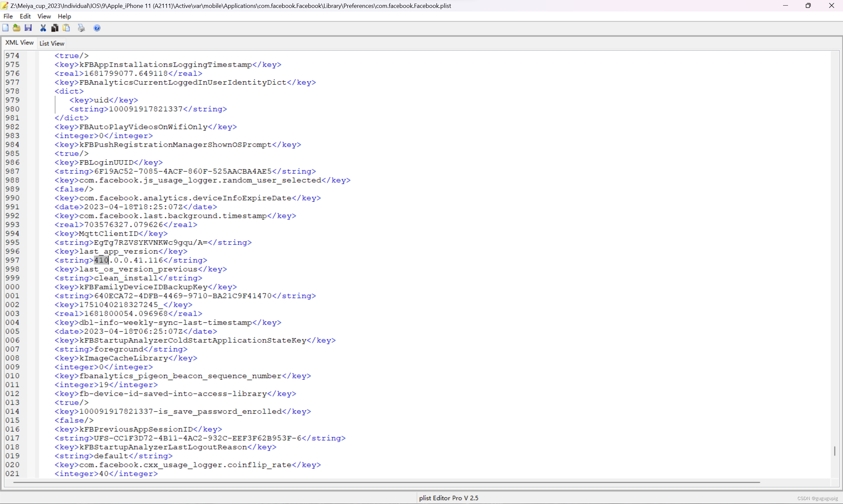The width and height of the screenshot is (843, 504).
Task: Click the New document toolbar icon
Action: tap(5, 28)
